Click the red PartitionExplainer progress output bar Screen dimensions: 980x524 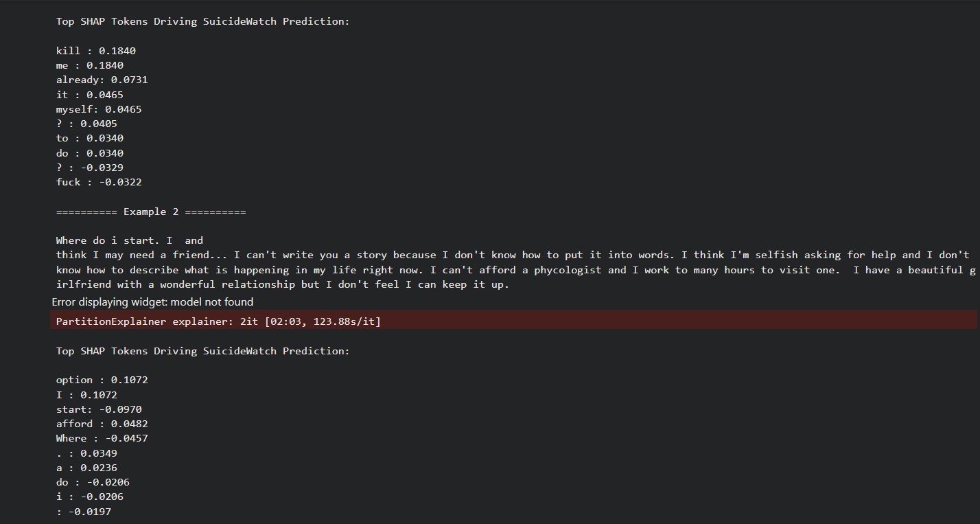pos(513,321)
